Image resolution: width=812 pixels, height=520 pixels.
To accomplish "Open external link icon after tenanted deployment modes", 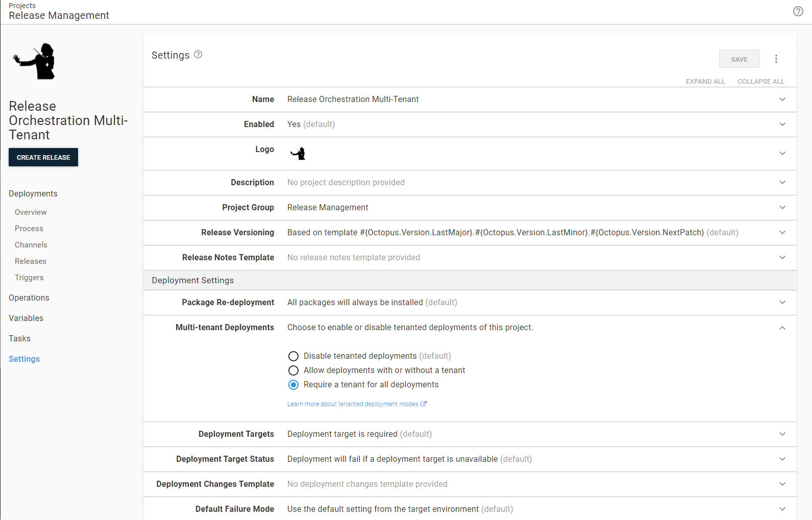I will pos(424,404).
